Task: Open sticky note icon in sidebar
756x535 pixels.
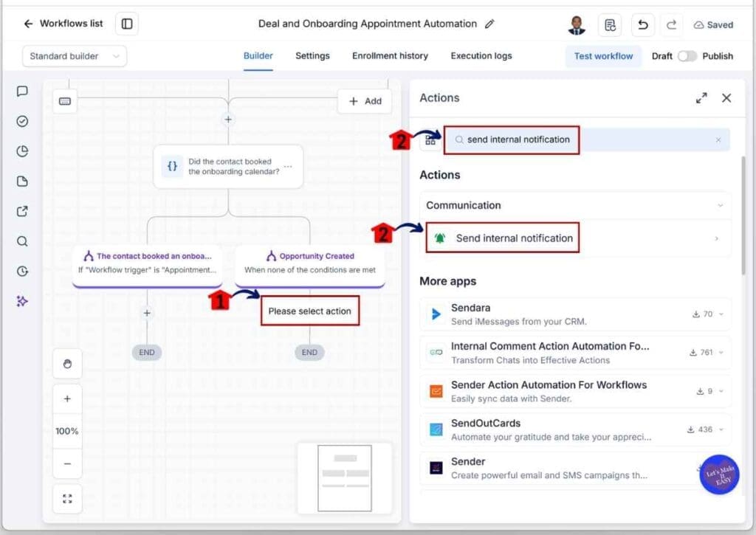Action: pyautogui.click(x=22, y=182)
